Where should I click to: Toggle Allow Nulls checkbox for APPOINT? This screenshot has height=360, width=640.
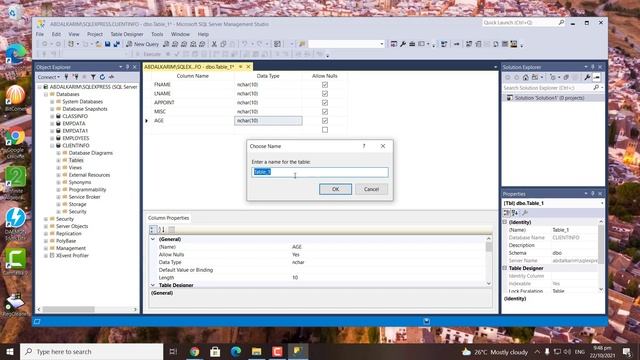point(325,102)
